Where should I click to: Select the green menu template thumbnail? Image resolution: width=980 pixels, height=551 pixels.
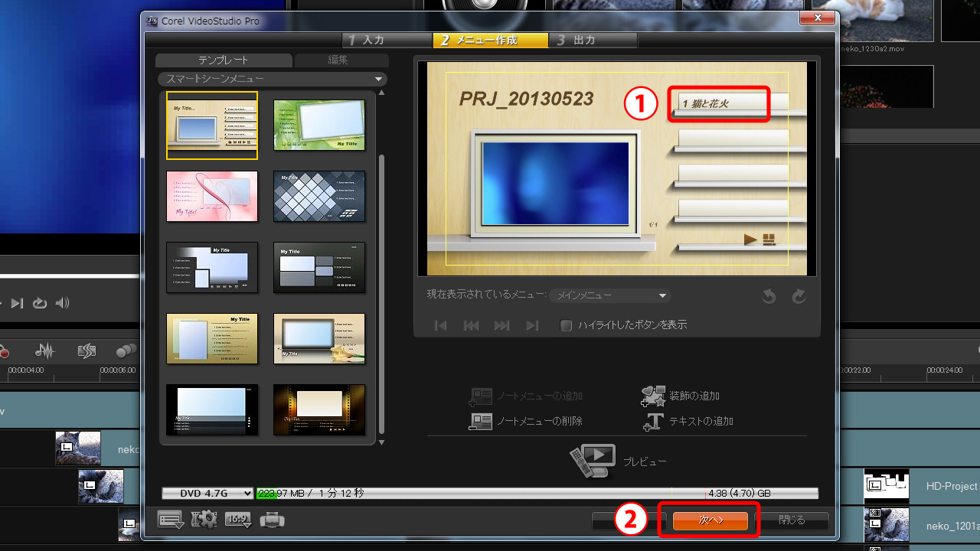coord(319,125)
